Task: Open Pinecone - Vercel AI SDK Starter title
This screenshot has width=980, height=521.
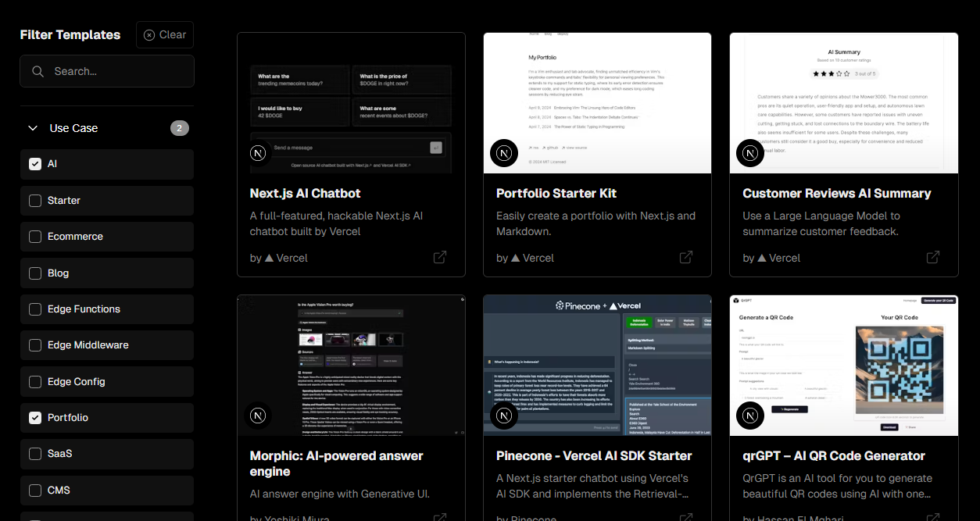Action: 594,455
